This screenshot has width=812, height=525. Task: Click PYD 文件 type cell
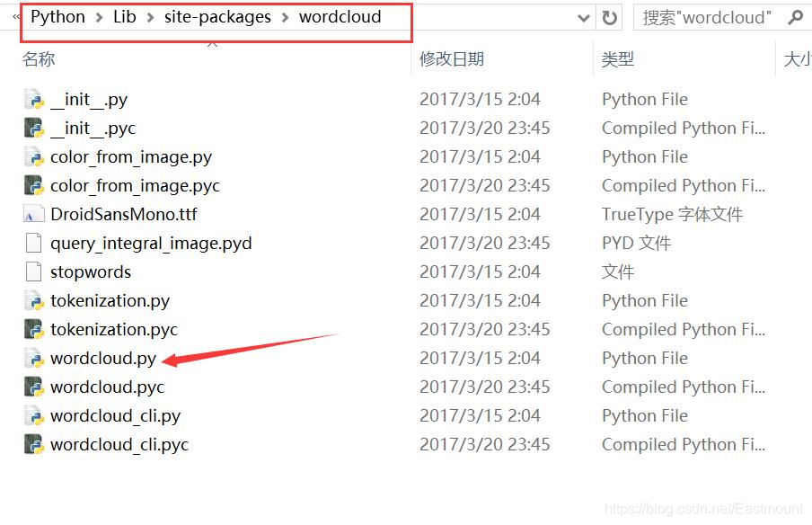click(x=637, y=243)
